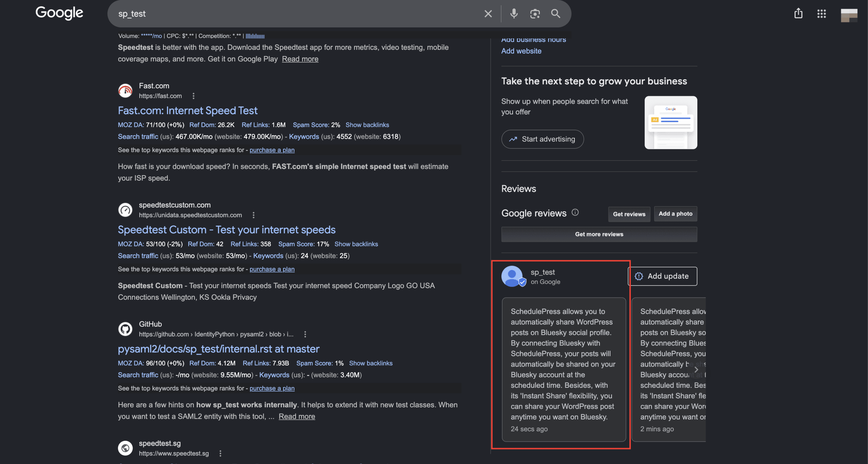Screen dimensions: 868x464
Task: Click the Fast.com favicon
Action: click(x=125, y=91)
